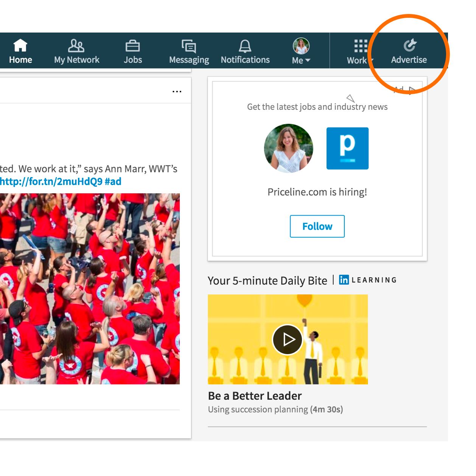Image resolution: width=476 pixels, height=476 pixels.
Task: Open the for.tn/2muHdQ9 link in the post
Action: 51,182
